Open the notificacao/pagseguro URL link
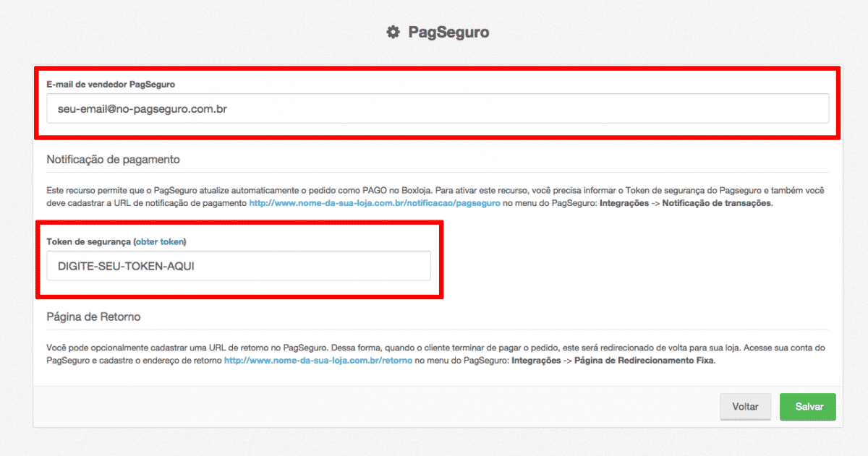The image size is (868, 456). pyautogui.click(x=375, y=204)
